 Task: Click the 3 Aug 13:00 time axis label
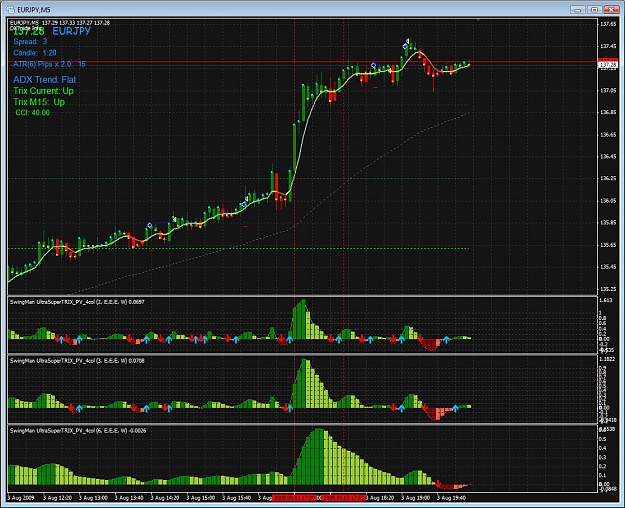[94, 498]
